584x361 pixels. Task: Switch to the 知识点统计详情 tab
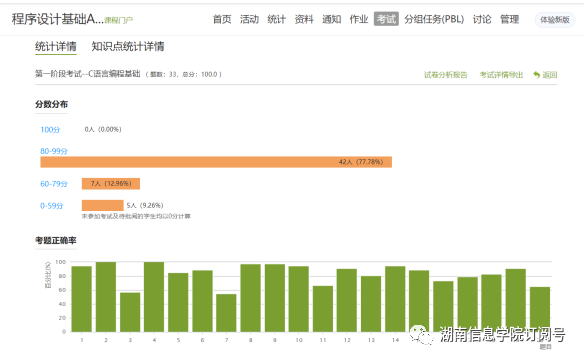128,47
